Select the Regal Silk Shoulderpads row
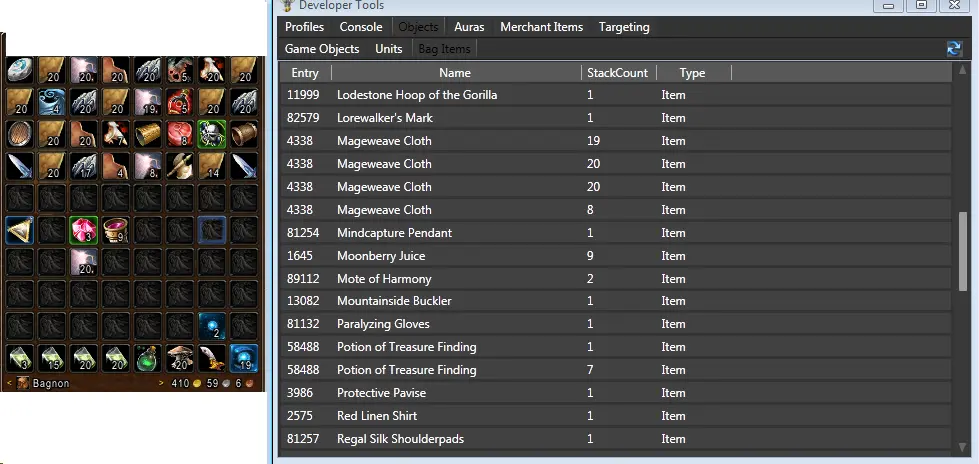 coord(615,439)
